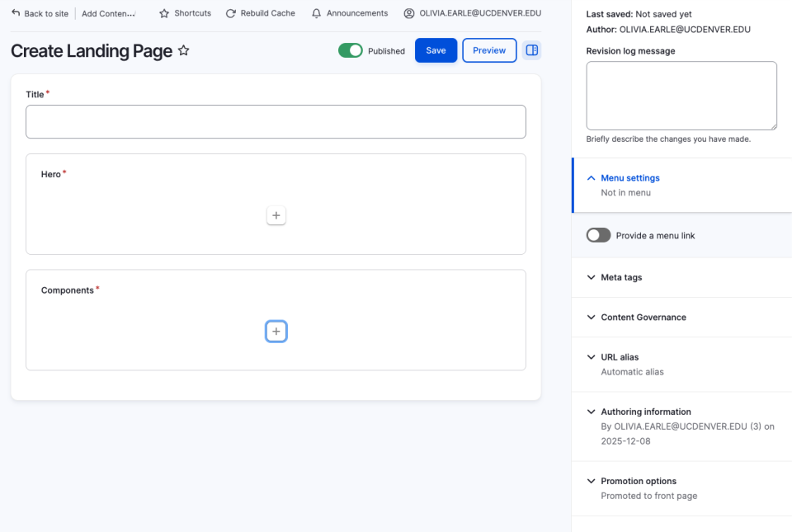Focus the Title input field
The width and height of the screenshot is (792, 532).
tap(276, 121)
